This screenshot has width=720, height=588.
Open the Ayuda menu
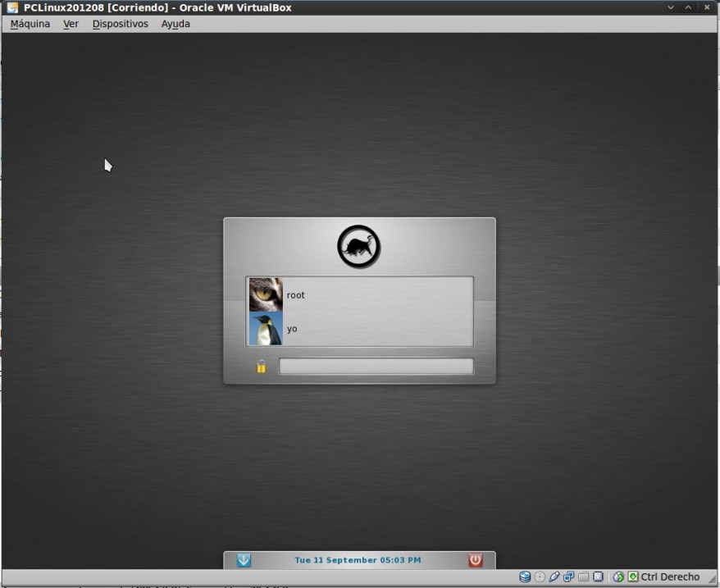175,24
